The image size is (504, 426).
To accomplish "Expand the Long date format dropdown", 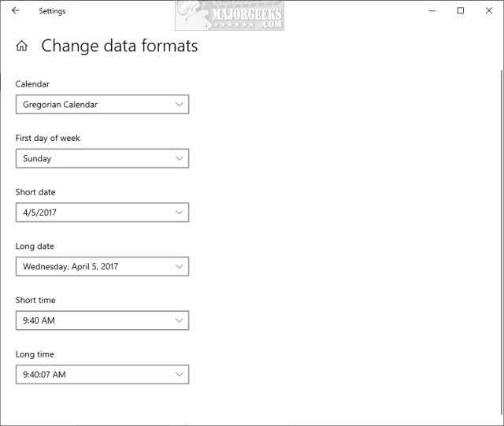I will click(x=102, y=266).
